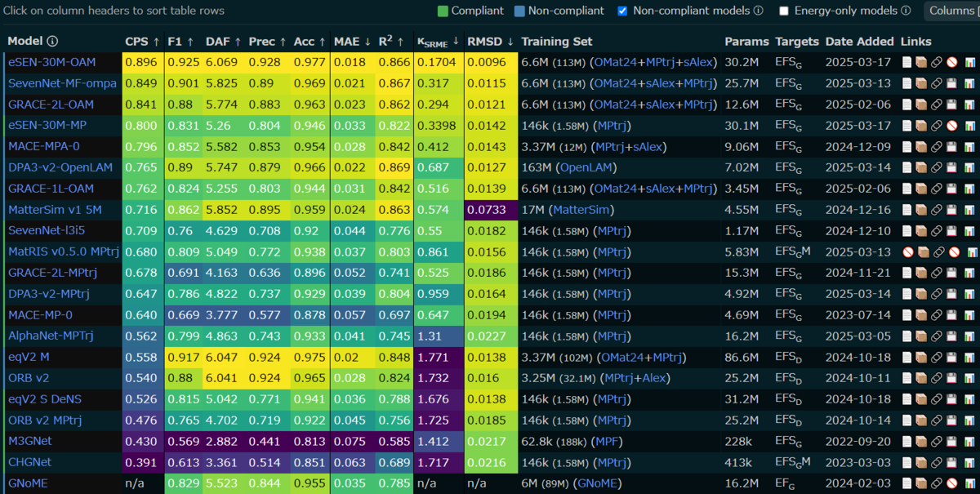
Task: Open the paper icon for GRACE-1L-OAM
Action: click(x=907, y=188)
